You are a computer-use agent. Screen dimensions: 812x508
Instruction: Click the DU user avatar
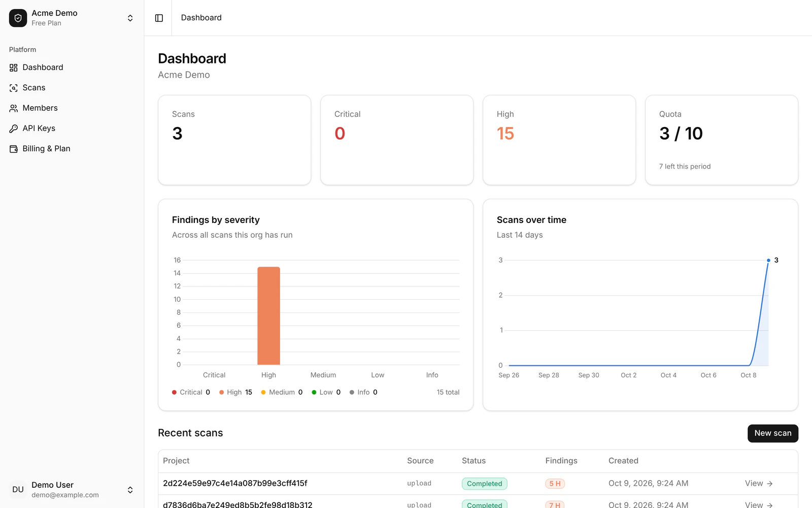tap(18, 490)
